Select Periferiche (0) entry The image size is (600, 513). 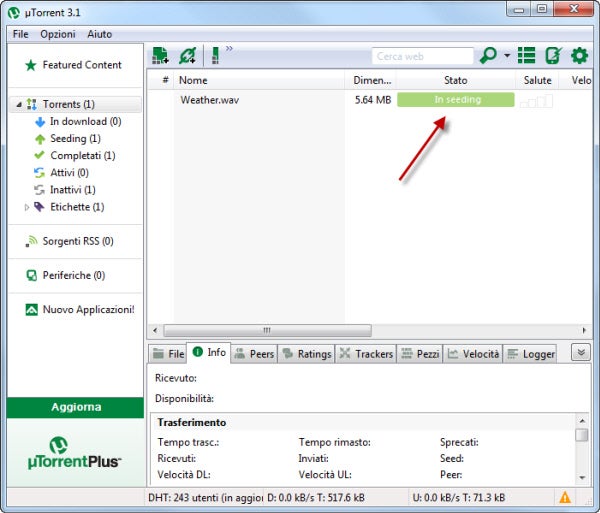coord(74,275)
